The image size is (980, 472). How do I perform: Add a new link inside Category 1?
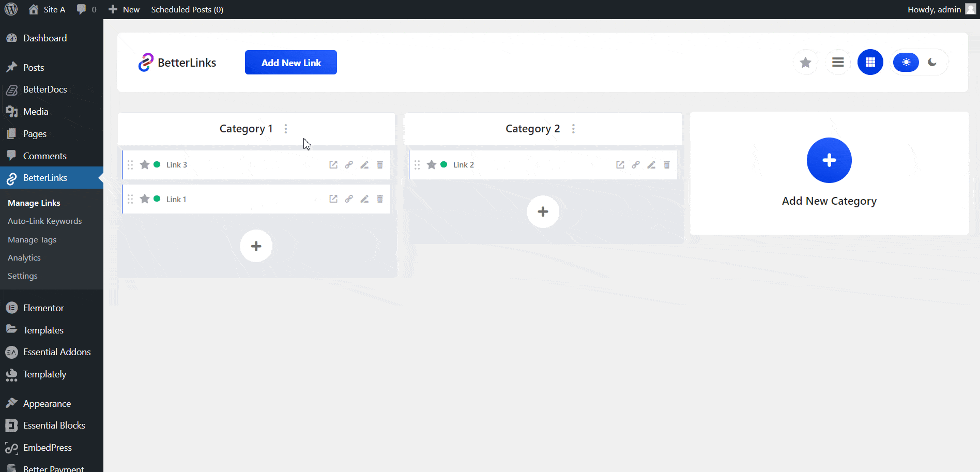(256, 246)
